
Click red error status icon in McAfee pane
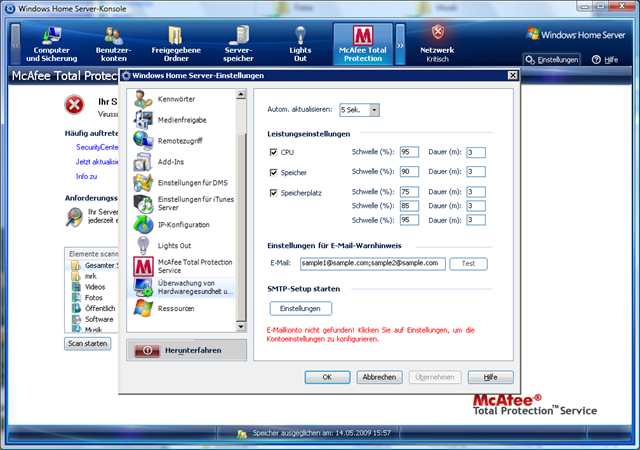pyautogui.click(x=74, y=105)
